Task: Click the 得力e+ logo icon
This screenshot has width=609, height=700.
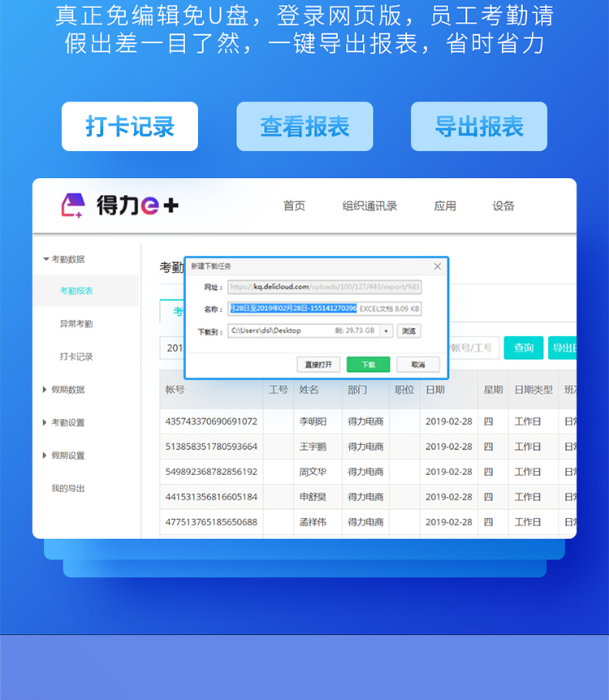Action: click(73, 205)
